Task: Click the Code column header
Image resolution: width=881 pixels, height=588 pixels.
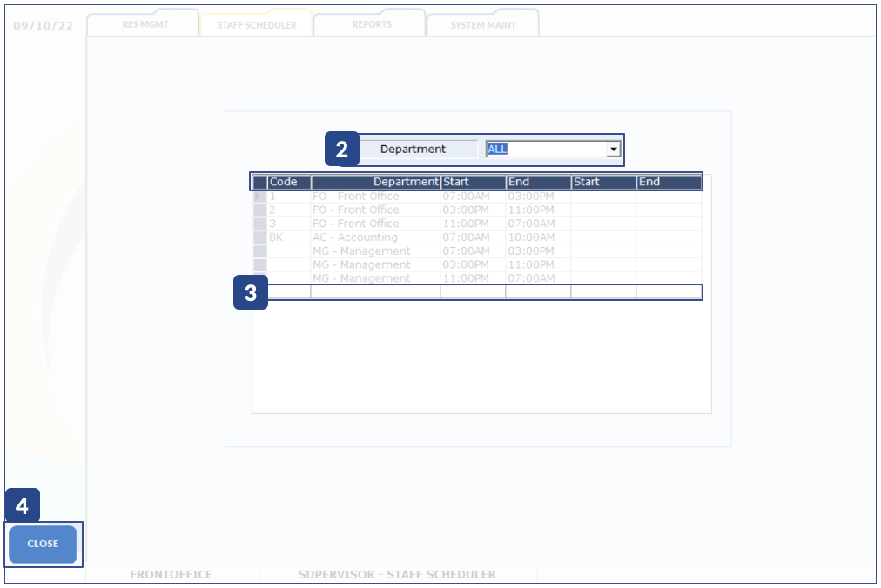Action: [x=289, y=182]
